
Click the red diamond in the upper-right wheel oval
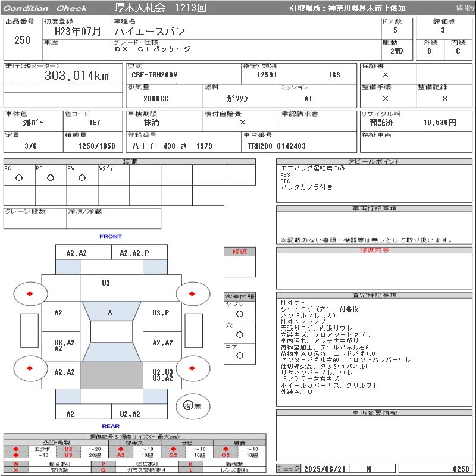[x=192, y=293]
